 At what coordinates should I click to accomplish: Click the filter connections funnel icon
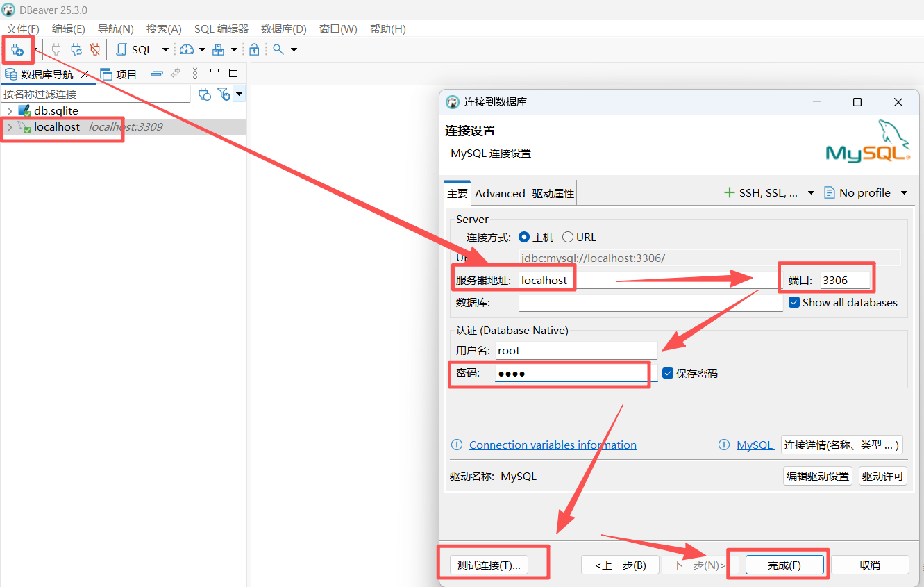point(223,94)
